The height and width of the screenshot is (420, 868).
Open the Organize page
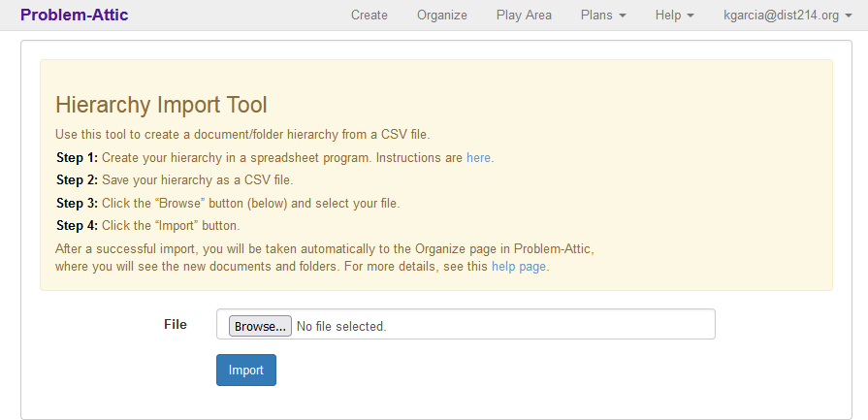441,16
